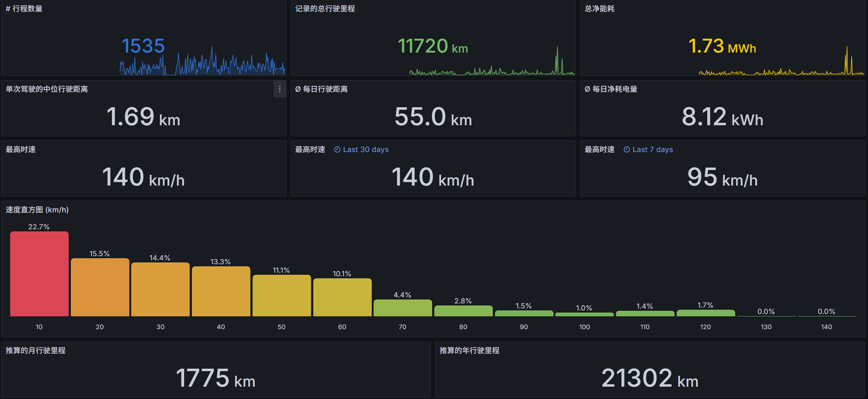Click the '推算的月行驶里程' panel title
The width and height of the screenshot is (868, 399).
click(35, 350)
